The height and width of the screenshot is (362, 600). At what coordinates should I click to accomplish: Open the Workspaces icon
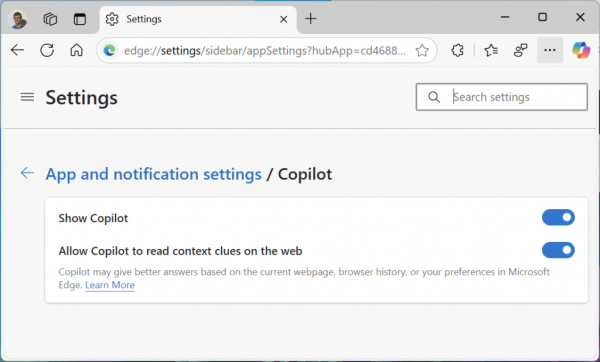click(x=50, y=19)
